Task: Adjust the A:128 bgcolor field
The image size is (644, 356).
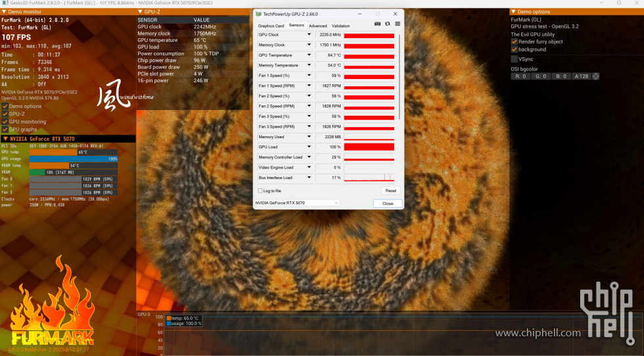Action: coord(582,76)
